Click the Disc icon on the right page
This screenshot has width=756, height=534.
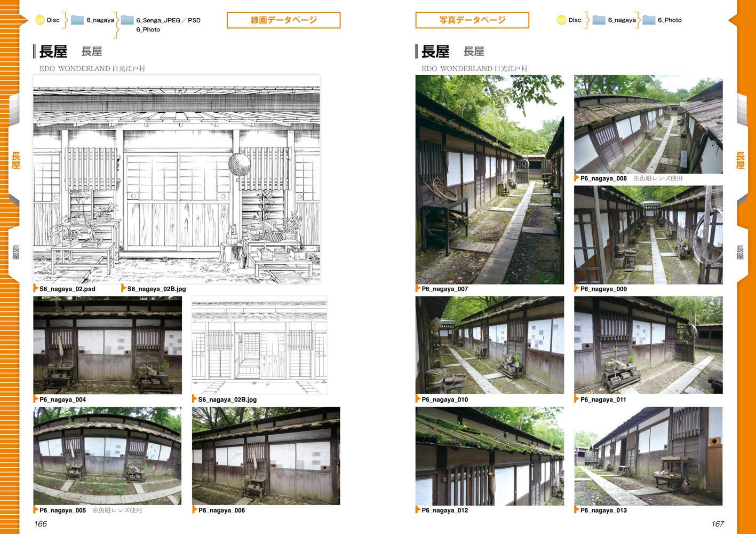coord(561,20)
